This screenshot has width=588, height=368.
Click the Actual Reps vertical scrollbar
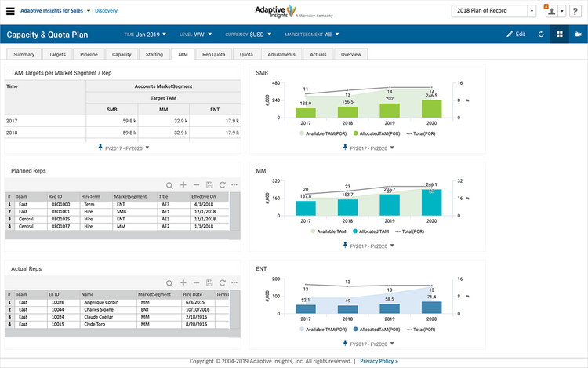[x=234, y=309]
